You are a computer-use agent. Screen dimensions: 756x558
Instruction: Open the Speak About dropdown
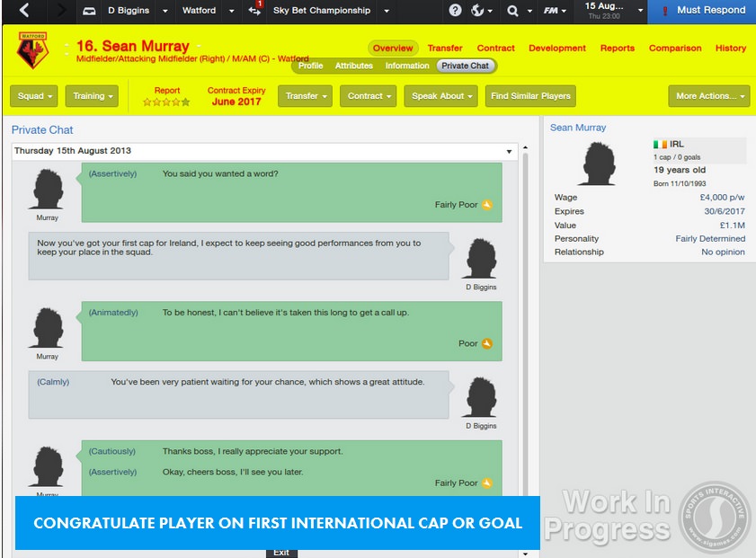click(x=441, y=96)
